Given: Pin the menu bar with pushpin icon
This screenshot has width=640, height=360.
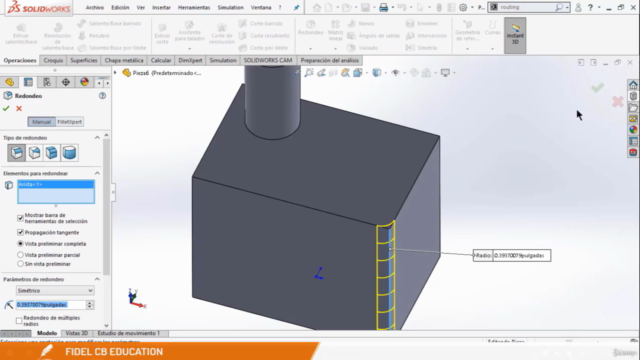Looking at the screenshot, I should pos(296,7).
